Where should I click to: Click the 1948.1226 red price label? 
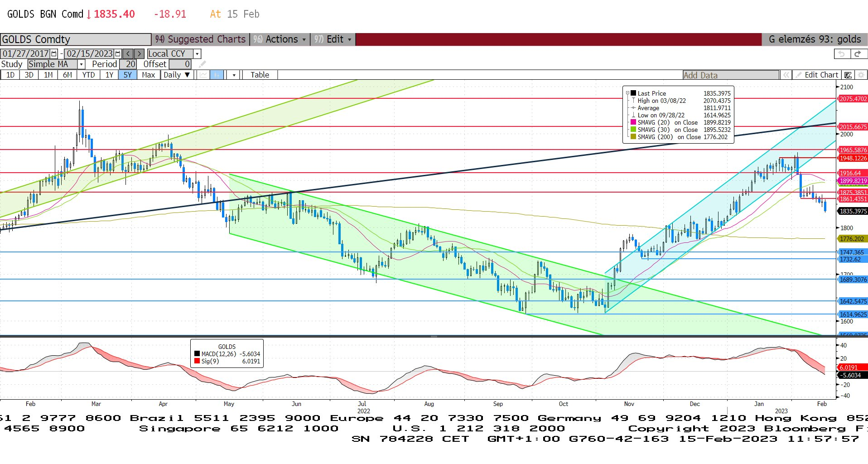pos(853,158)
